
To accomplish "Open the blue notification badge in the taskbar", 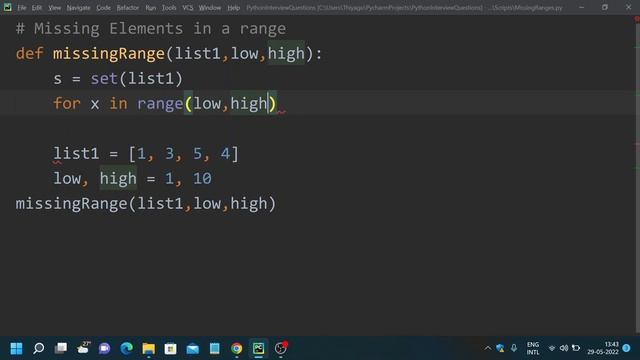I will click(627, 348).
